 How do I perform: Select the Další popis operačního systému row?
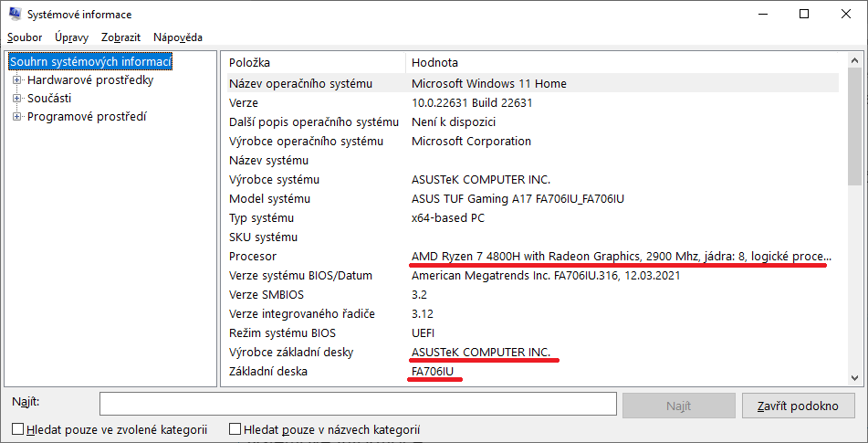tap(532, 121)
